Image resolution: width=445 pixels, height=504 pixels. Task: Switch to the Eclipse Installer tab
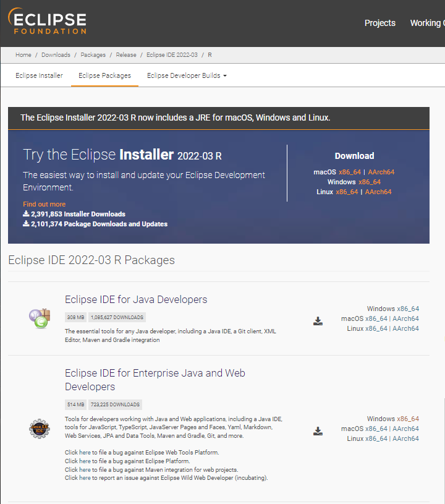click(39, 75)
